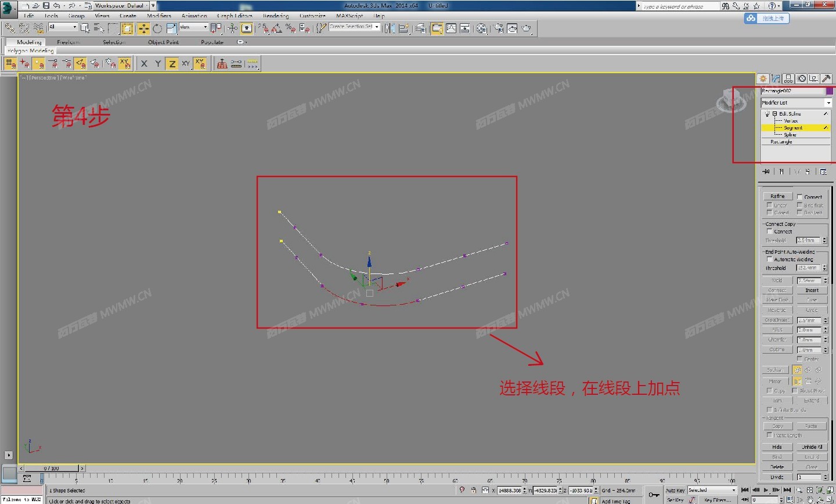Click Configure Modifier Sets icon

tap(823, 171)
